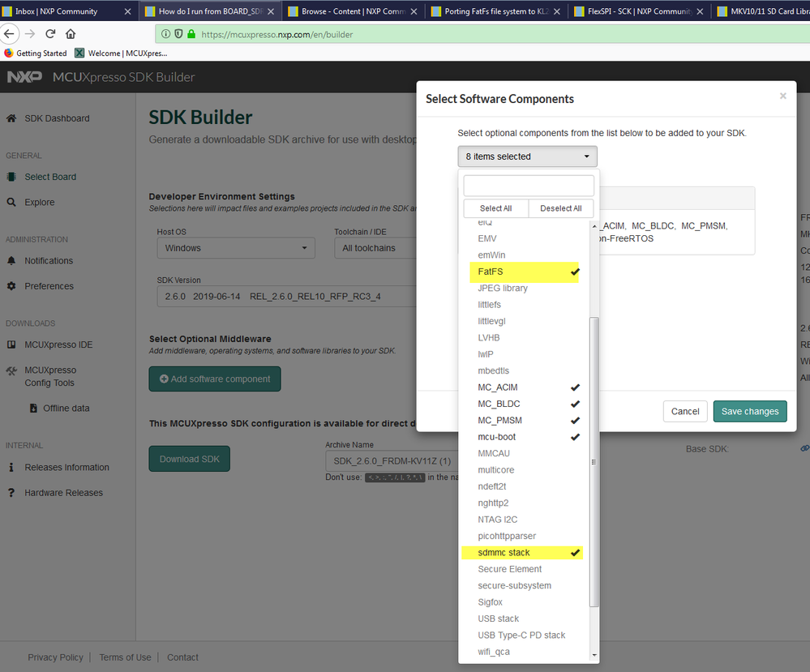Screen dimensions: 810x672
Task: Click the SDK Dashboard home icon
Action: (x=11, y=118)
